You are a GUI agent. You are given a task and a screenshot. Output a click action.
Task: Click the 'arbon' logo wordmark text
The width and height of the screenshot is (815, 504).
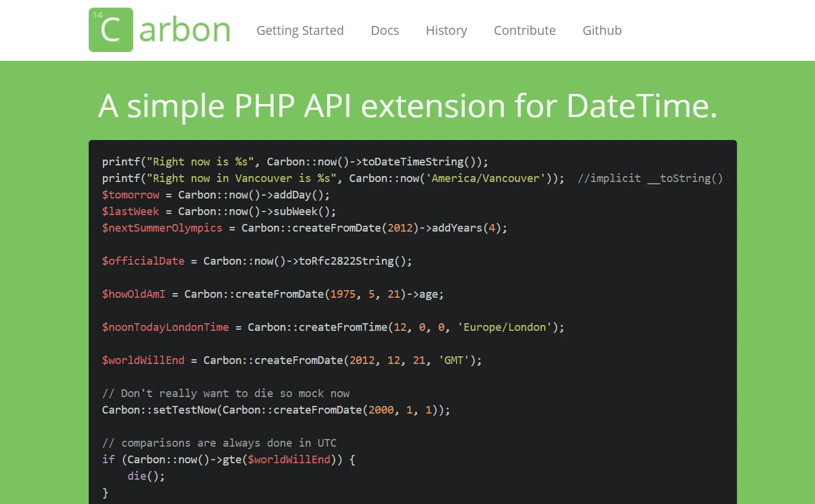point(185,30)
